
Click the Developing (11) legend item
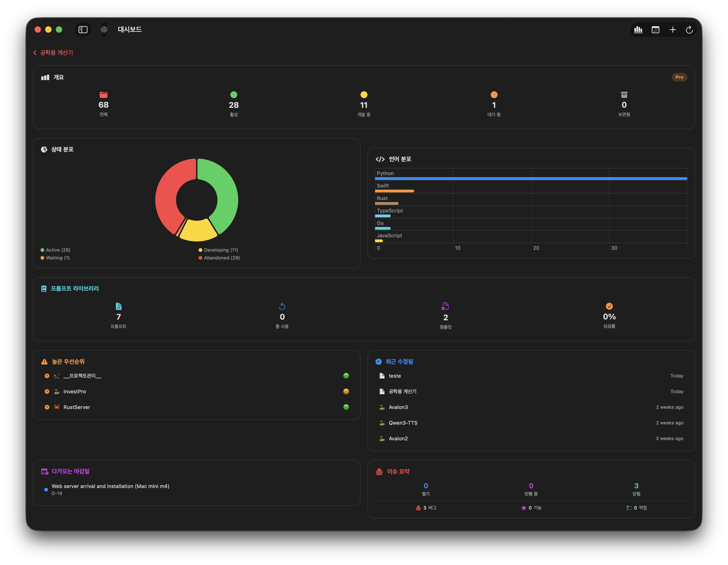(218, 250)
